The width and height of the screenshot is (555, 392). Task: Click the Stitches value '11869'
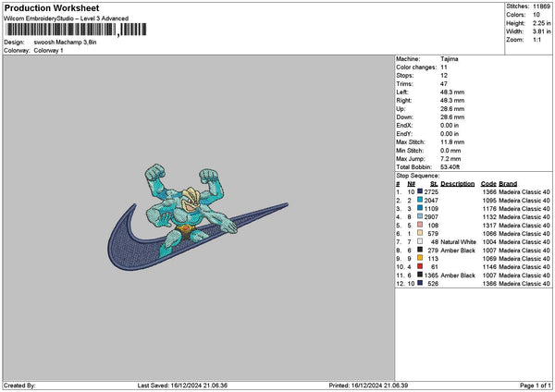pos(541,6)
